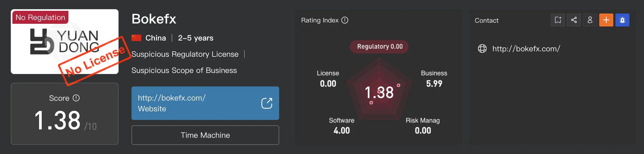The width and height of the screenshot is (644, 154).
Task: Click the blue alarm report icon
Action: 622,20
